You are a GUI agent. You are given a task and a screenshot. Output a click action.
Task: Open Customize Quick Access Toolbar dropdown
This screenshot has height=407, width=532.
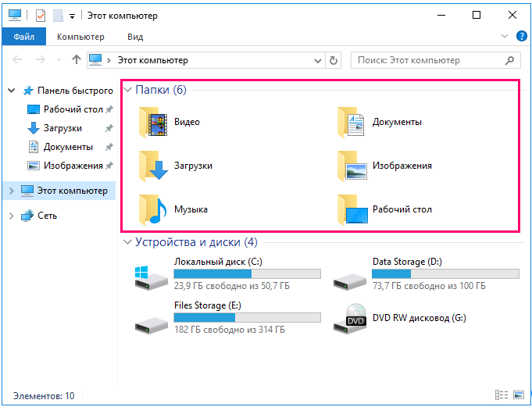(72, 16)
